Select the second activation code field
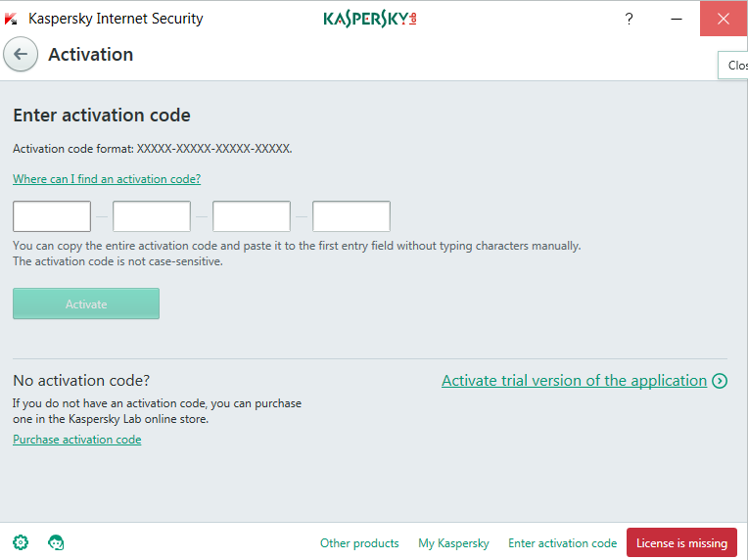The height and width of the screenshot is (560, 748). pos(152,216)
